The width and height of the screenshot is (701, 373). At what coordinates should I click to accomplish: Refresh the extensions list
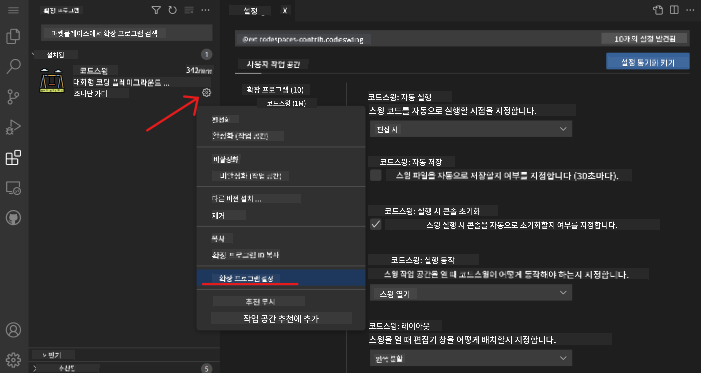pyautogui.click(x=172, y=10)
